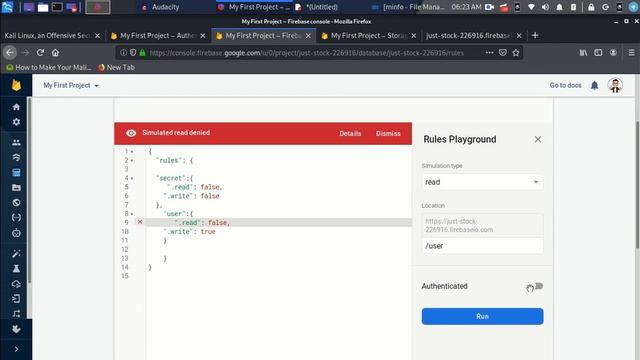Select line 9 ".read": false code
Image resolution: width=640 pixels, height=360 pixels.
pyautogui.click(x=202, y=222)
